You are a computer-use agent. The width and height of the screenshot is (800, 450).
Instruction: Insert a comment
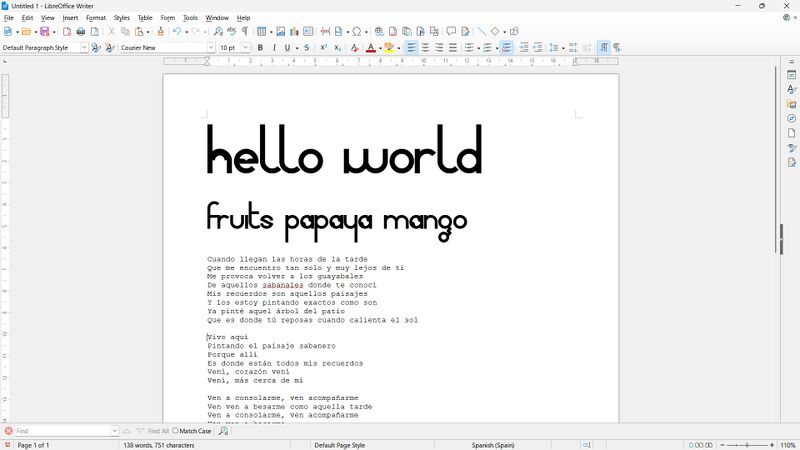(451, 32)
